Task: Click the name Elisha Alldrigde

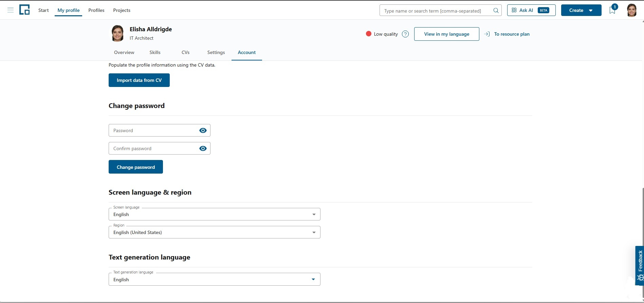Action: [x=151, y=29]
